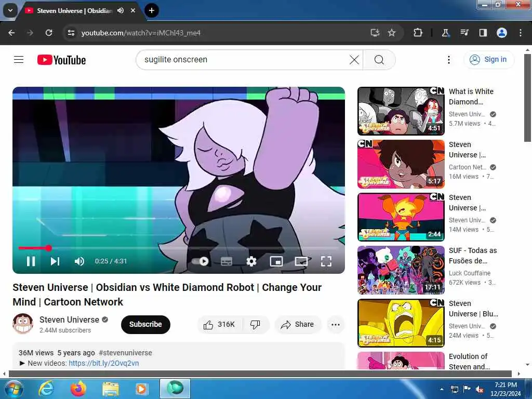Run search with magnifier button

click(x=379, y=60)
